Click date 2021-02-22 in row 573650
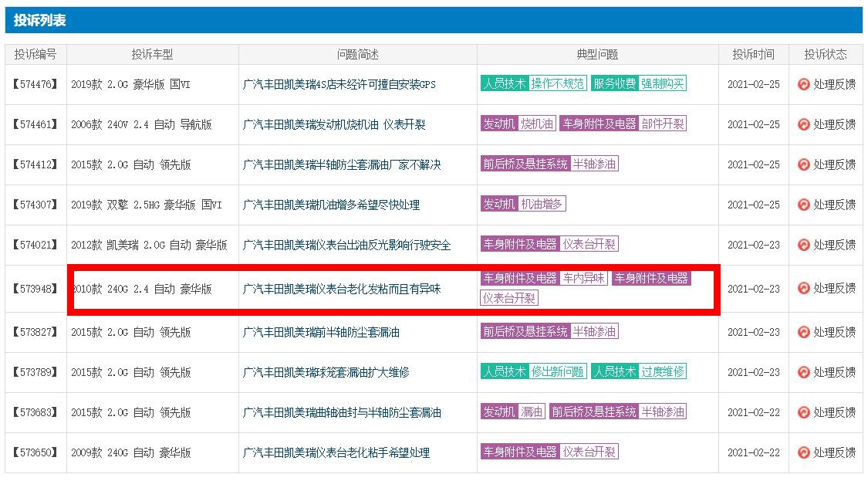Image resolution: width=868 pixels, height=481 pixels. coord(753,452)
